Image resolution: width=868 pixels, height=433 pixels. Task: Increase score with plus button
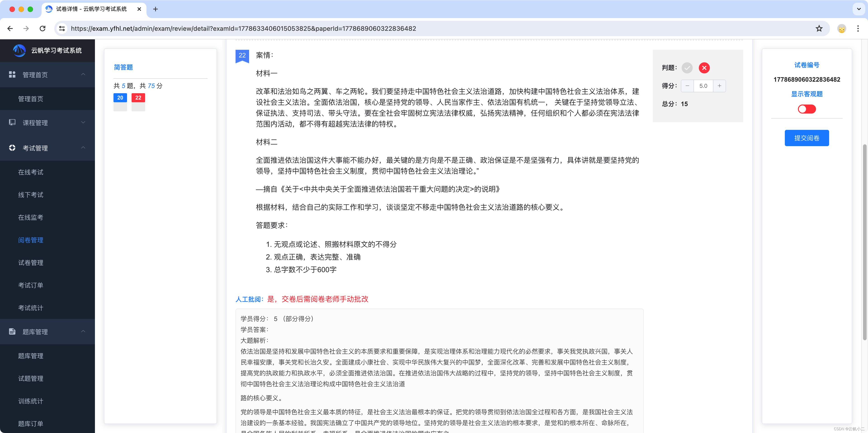click(719, 86)
